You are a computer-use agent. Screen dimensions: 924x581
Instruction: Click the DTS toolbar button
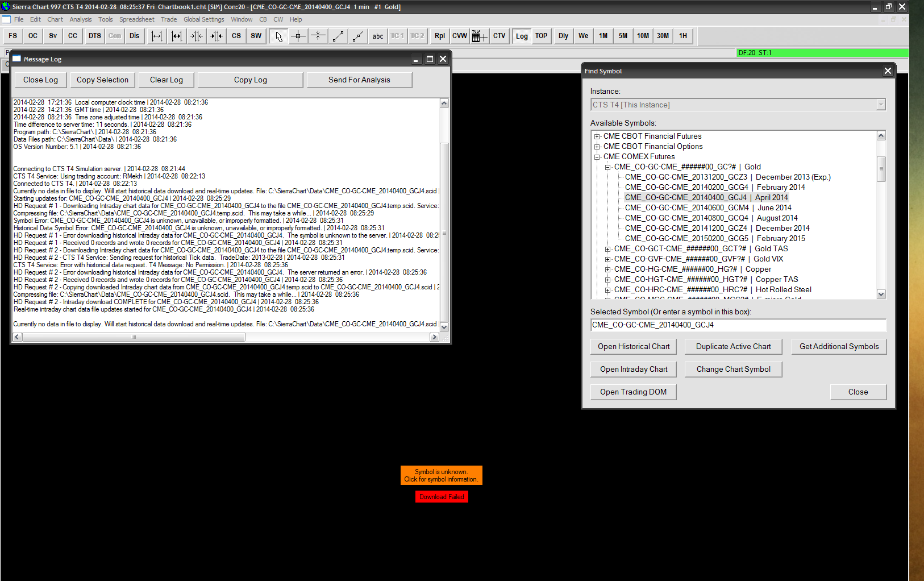[95, 36]
